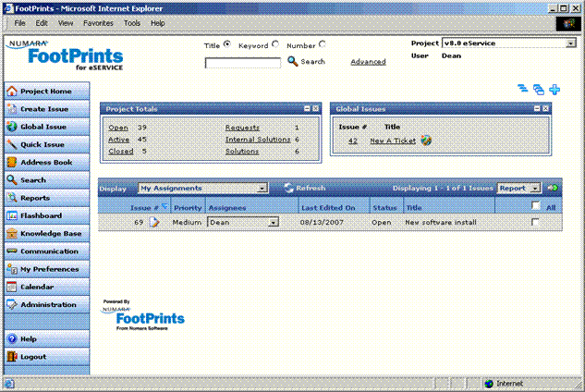Open Global Issue from sidebar

point(46,127)
